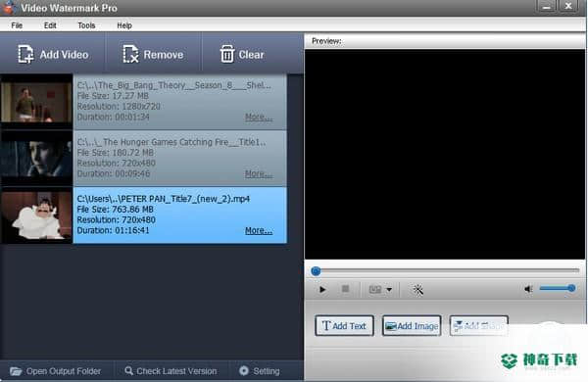Image resolution: width=588 pixels, height=382 pixels.
Task: Adjust the volume slider handle
Action: pyautogui.click(x=571, y=288)
